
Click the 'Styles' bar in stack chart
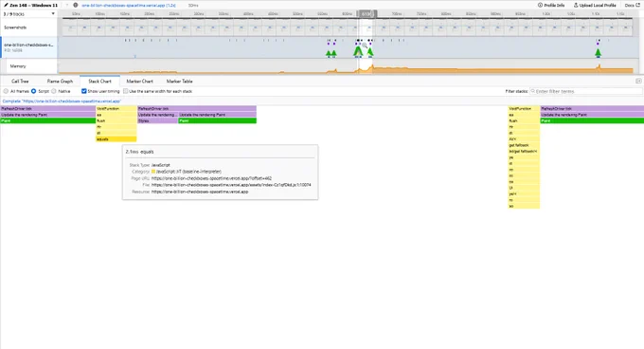click(x=158, y=120)
